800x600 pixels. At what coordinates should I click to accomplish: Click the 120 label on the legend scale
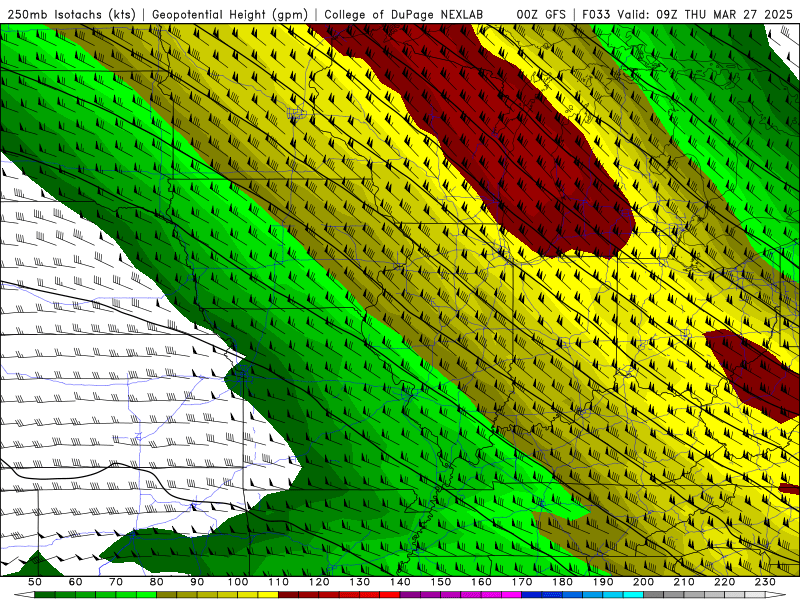[x=319, y=582]
